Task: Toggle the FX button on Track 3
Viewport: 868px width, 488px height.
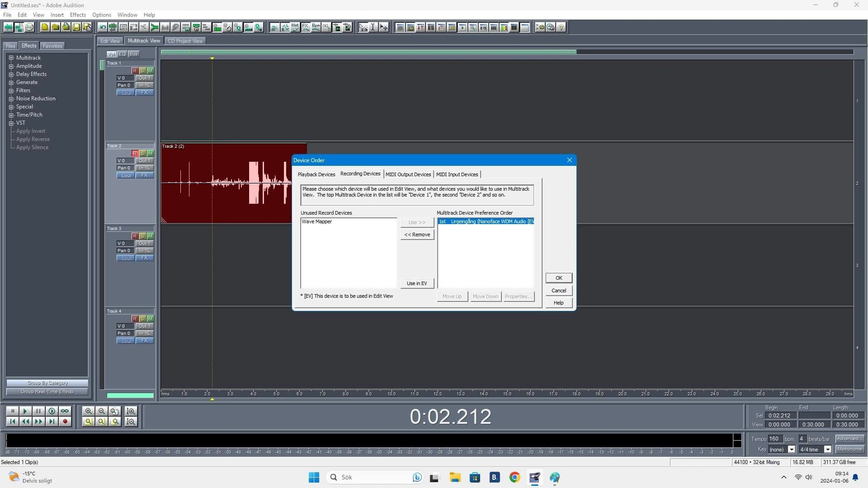Action: [145, 258]
